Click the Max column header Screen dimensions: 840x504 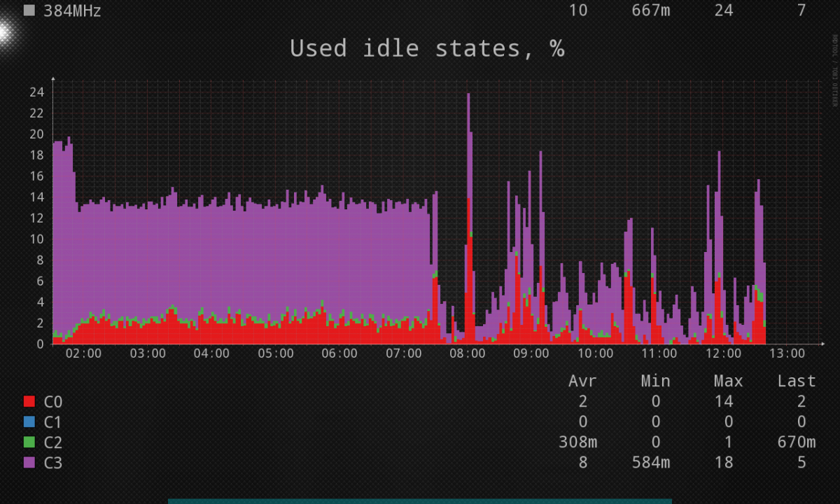(x=728, y=381)
